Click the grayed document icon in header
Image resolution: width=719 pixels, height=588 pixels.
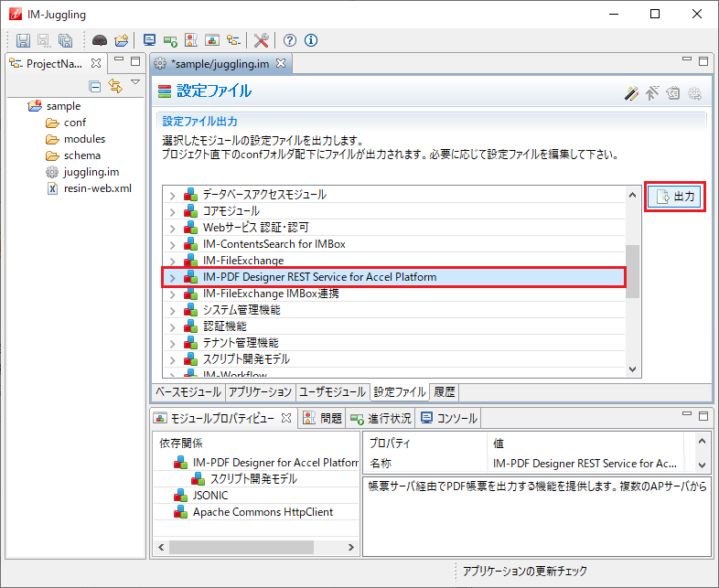click(672, 93)
